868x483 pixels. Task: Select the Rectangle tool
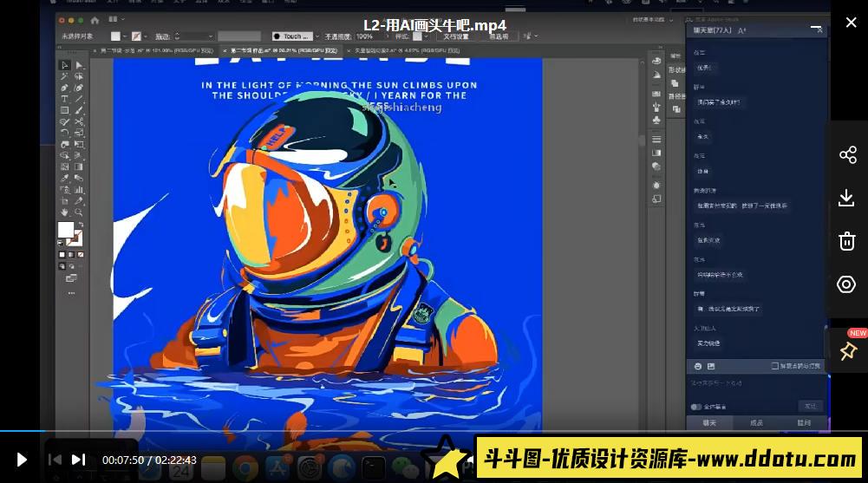click(x=65, y=111)
